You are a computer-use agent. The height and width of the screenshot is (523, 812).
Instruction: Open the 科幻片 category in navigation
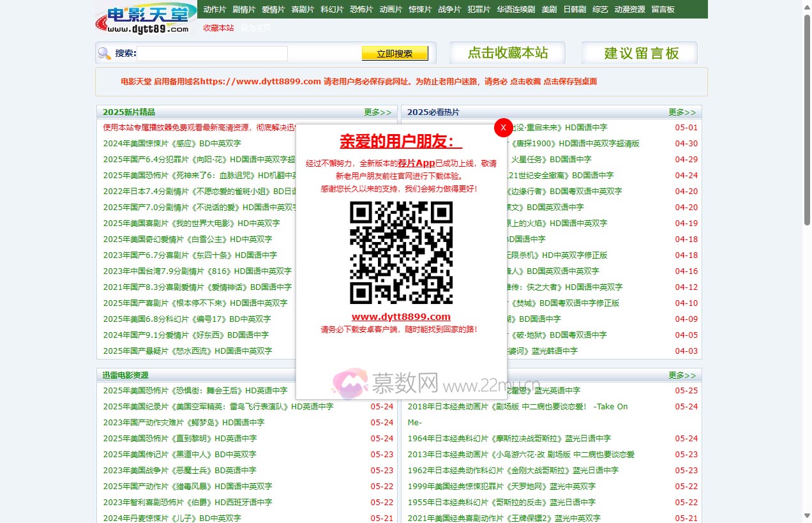332,10
